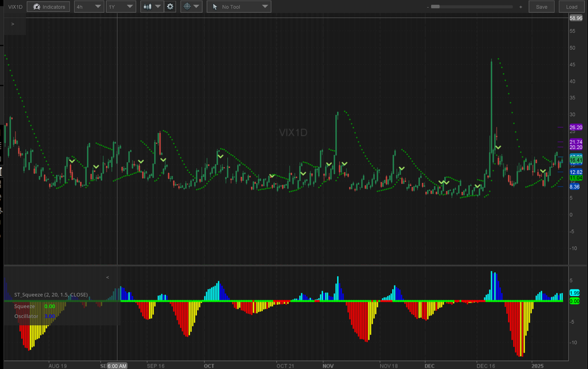Click the green 11.04 price label

(x=576, y=178)
